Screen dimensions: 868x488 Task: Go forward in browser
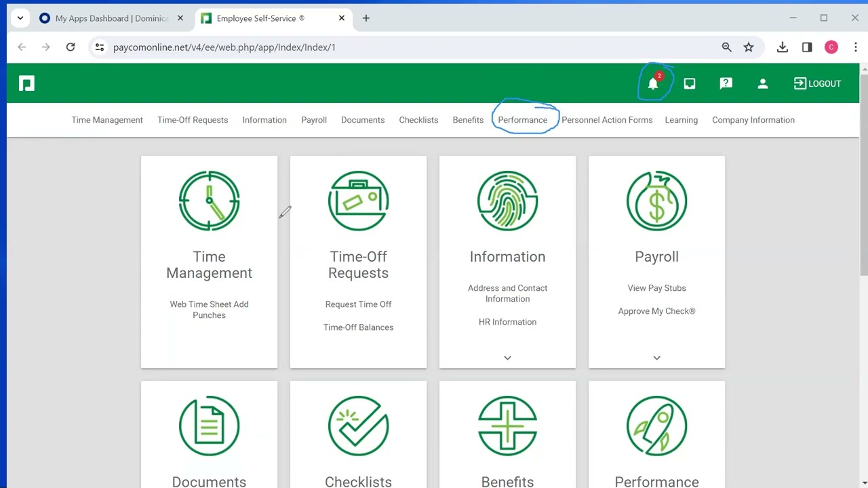45,47
